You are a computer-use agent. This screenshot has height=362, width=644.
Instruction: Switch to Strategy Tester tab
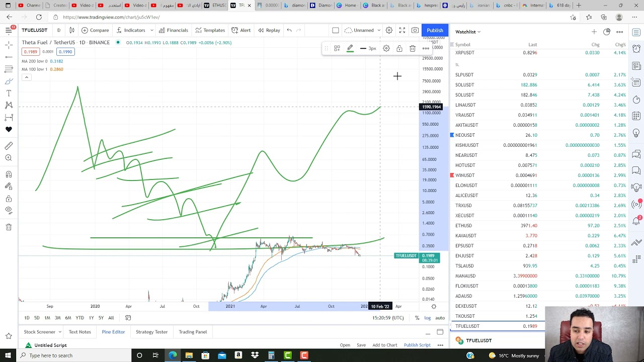[151, 332]
